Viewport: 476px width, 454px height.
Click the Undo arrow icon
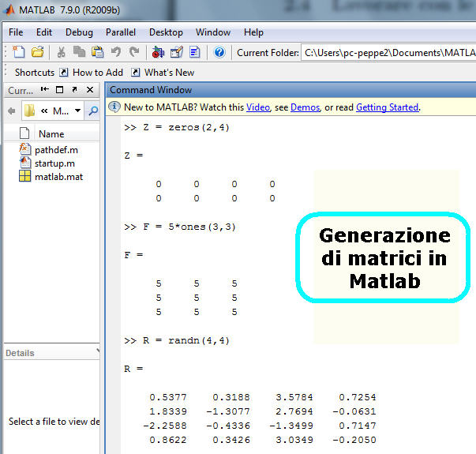116,52
